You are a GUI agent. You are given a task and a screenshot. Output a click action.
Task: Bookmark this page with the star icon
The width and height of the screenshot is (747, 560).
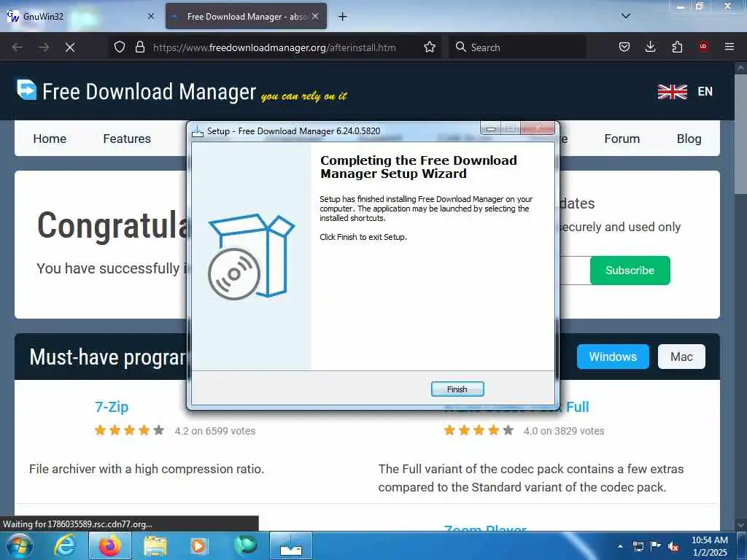click(429, 47)
